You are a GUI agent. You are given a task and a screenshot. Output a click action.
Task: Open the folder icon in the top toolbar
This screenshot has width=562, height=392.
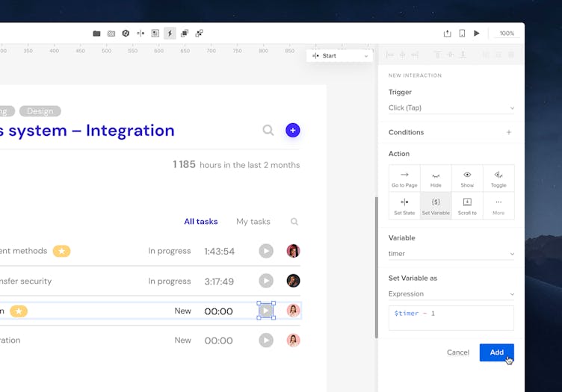tap(96, 34)
